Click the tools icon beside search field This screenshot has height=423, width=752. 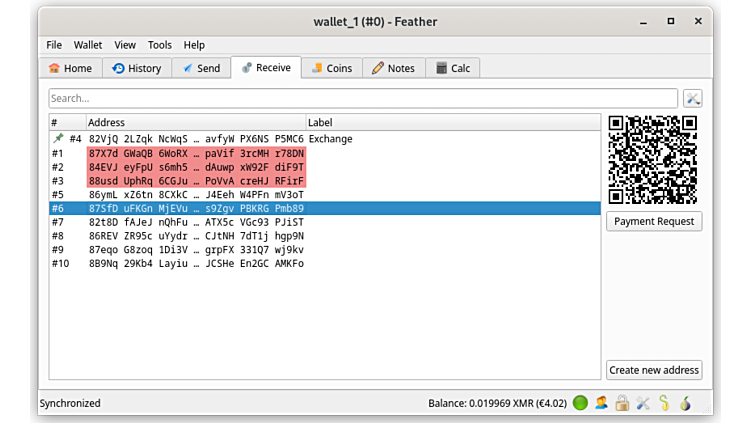pyautogui.click(x=693, y=98)
